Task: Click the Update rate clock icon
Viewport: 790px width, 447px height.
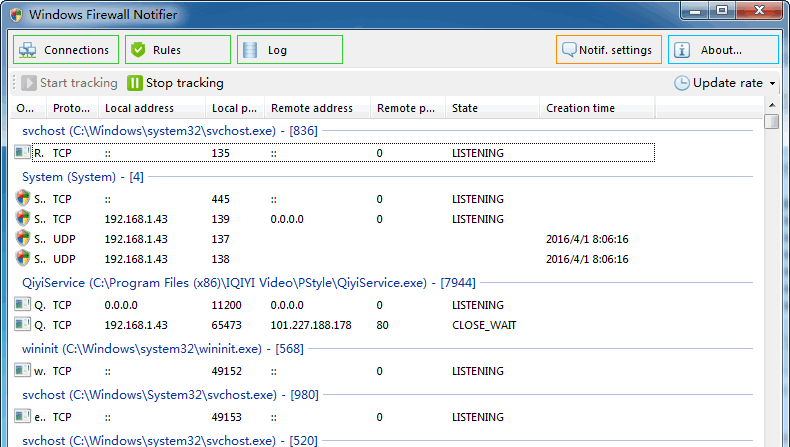Action: point(681,83)
